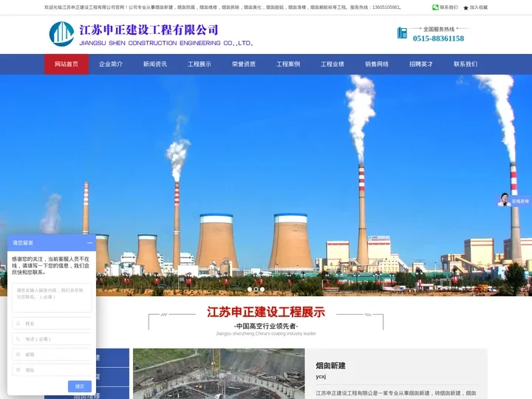
Task: Click the star favorite icon
Action: (465, 7)
